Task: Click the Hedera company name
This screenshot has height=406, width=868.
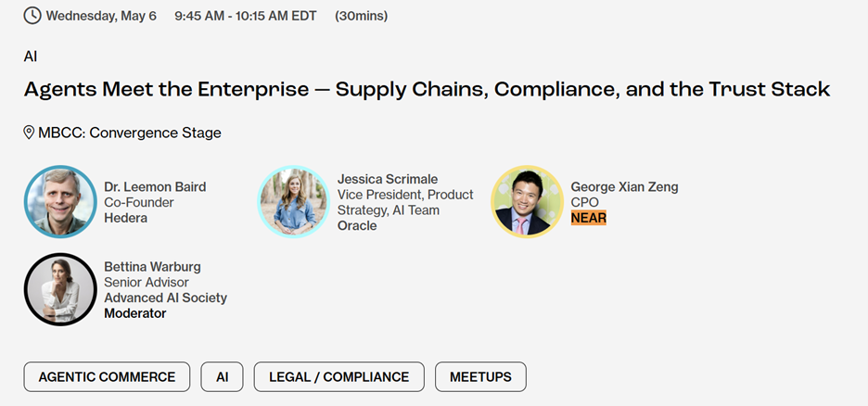Action: tap(125, 218)
